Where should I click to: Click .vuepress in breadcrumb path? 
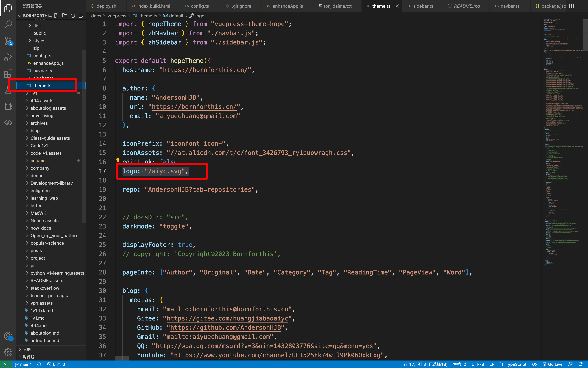[x=116, y=16]
